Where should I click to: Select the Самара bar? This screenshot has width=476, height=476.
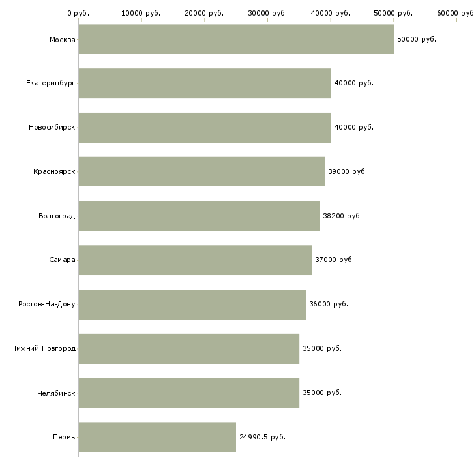pos(195,260)
